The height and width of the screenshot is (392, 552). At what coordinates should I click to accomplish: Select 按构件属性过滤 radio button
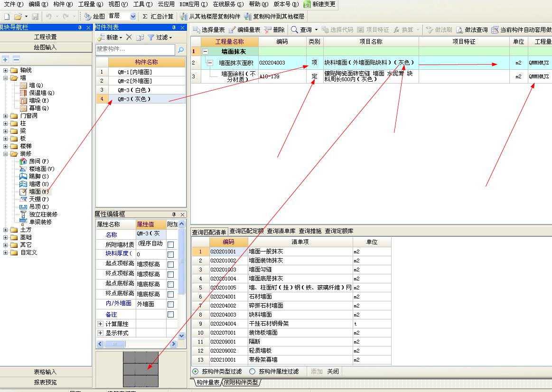[x=252, y=371]
